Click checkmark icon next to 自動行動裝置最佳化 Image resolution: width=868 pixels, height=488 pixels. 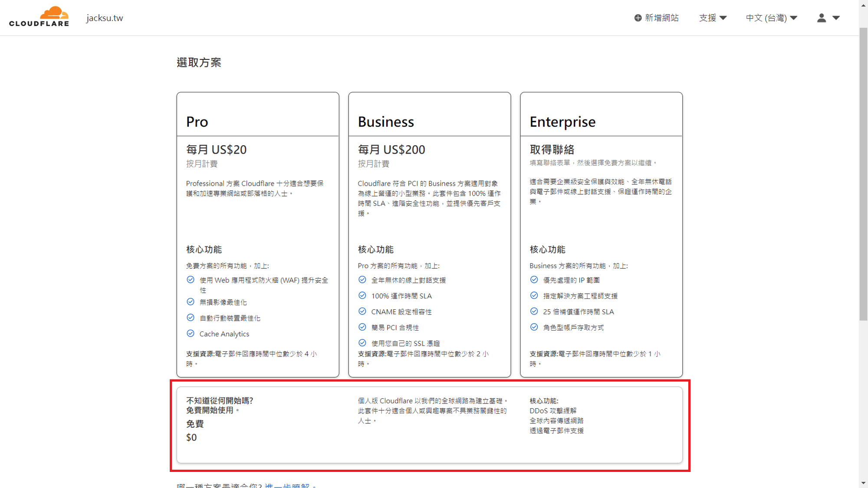coord(191,318)
